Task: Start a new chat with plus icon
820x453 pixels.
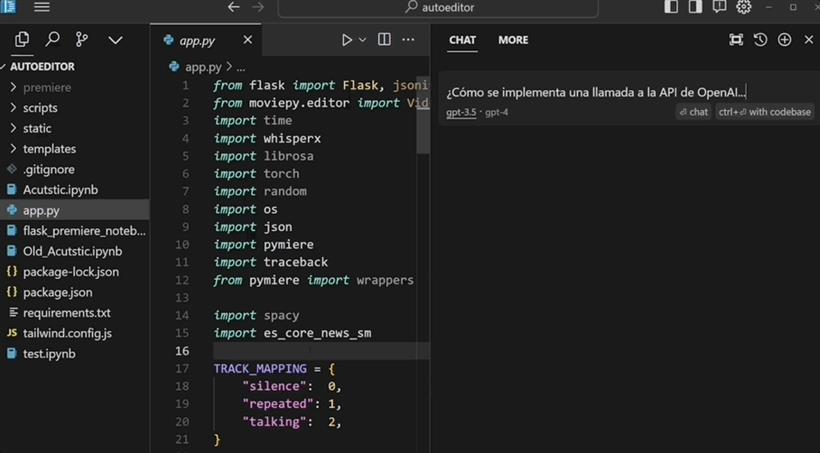Action: (x=784, y=40)
